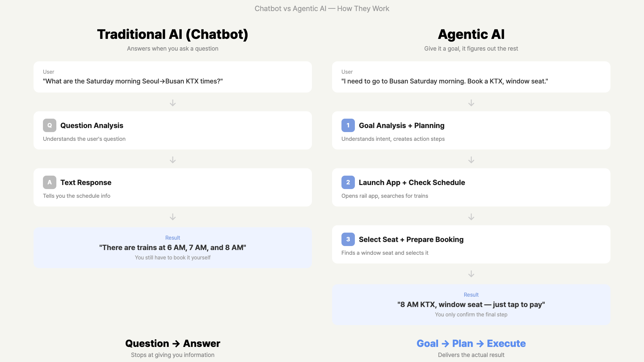Select the Launch App + Check Schedule step
Viewport: 644px width, 362px height.
412,183
